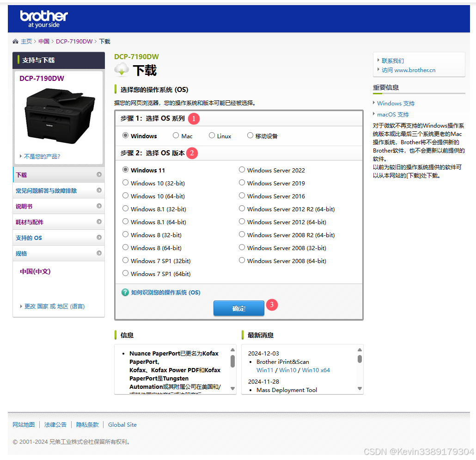
Task: Click the arrow icon on the 下载 menu row
Action: coord(99,175)
